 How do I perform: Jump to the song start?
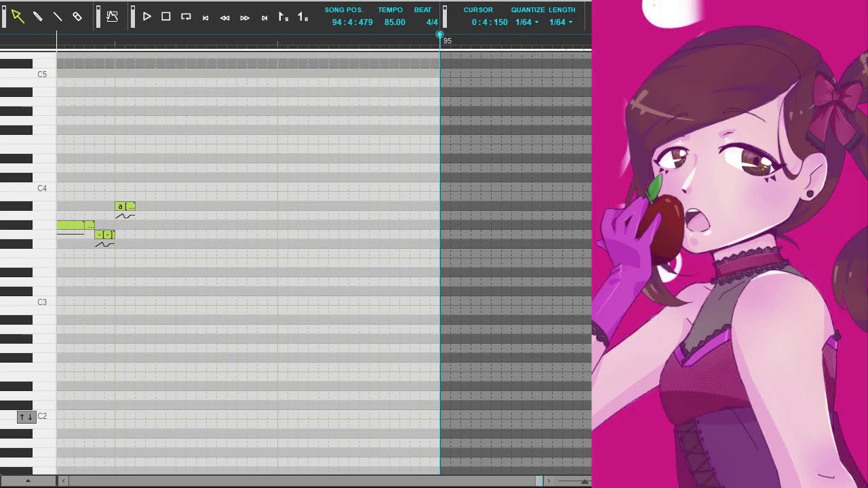(205, 18)
